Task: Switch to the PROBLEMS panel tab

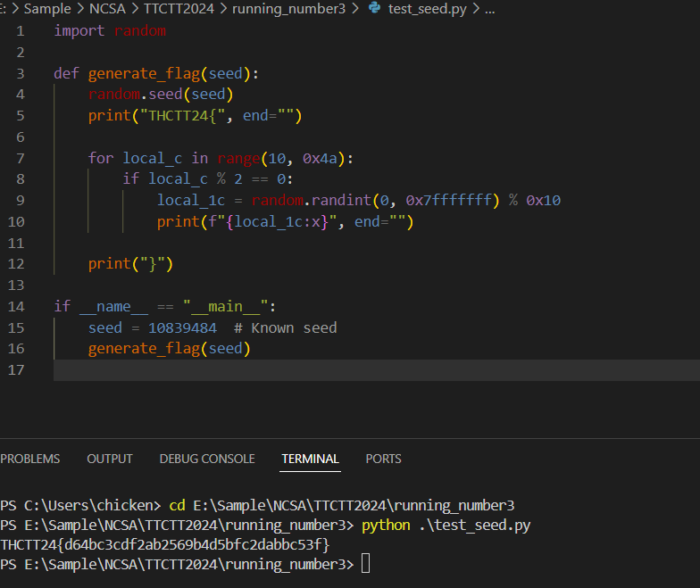Action: pos(30,459)
